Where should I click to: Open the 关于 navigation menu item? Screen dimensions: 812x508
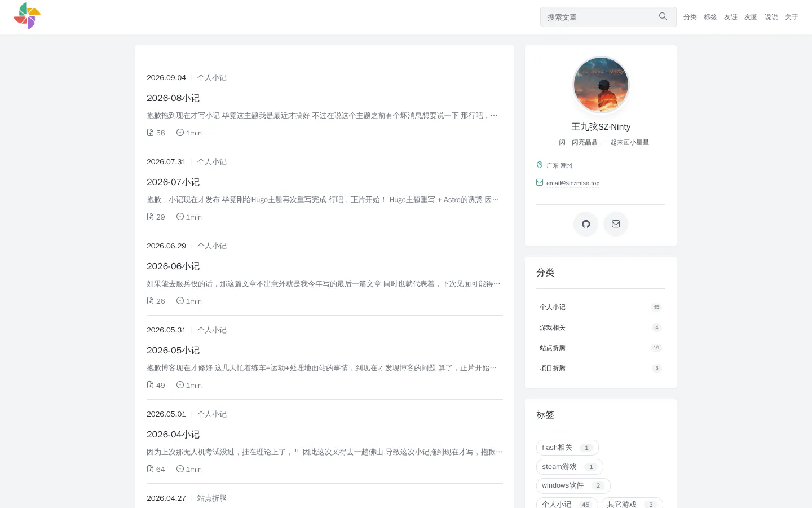(792, 17)
